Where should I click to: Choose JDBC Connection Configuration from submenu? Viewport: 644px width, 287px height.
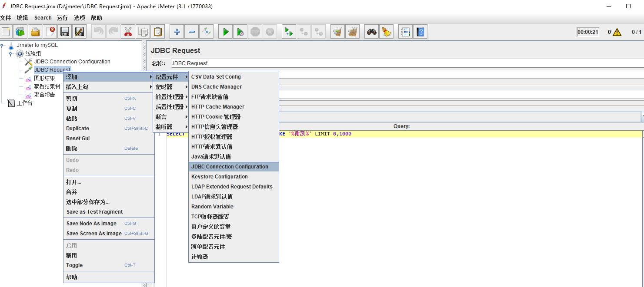(x=234, y=167)
